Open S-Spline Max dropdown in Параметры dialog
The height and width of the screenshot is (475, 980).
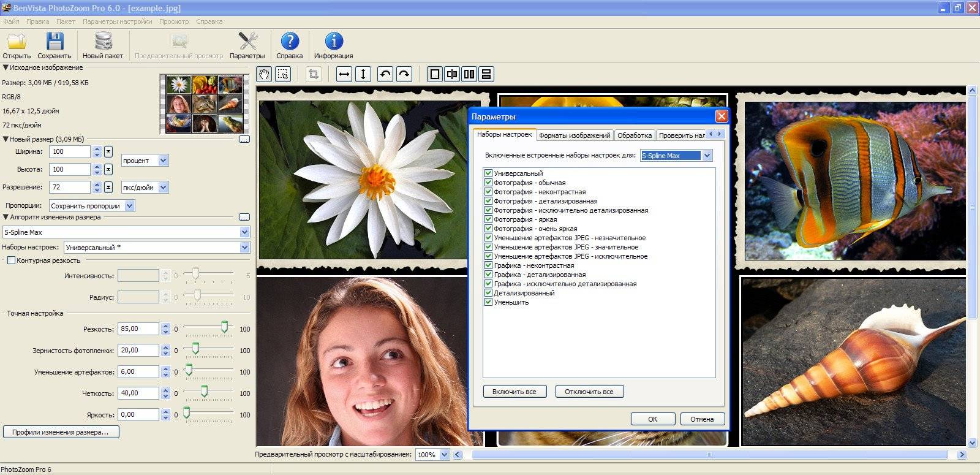[676, 156]
